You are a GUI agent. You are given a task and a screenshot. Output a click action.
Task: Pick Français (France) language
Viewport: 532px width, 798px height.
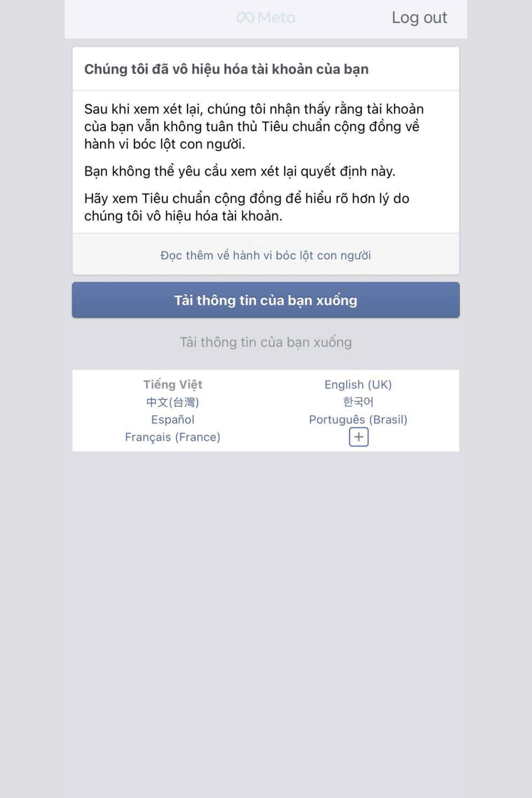point(173,437)
